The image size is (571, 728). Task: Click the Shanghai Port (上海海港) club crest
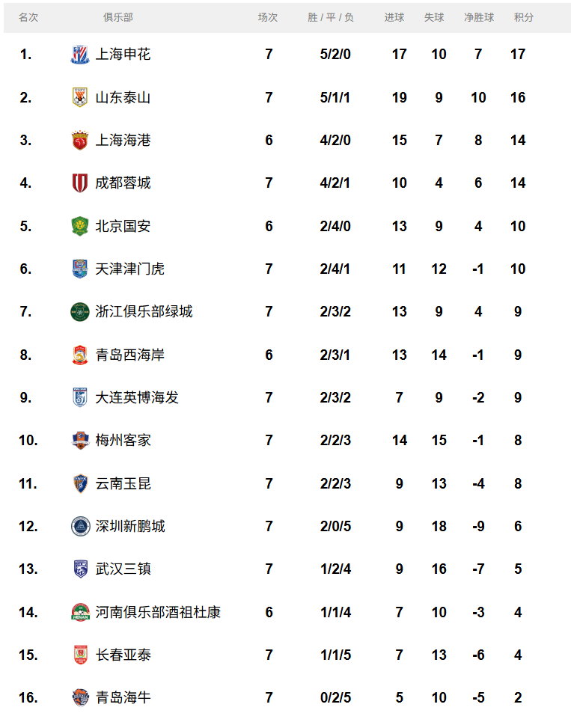pos(79,141)
